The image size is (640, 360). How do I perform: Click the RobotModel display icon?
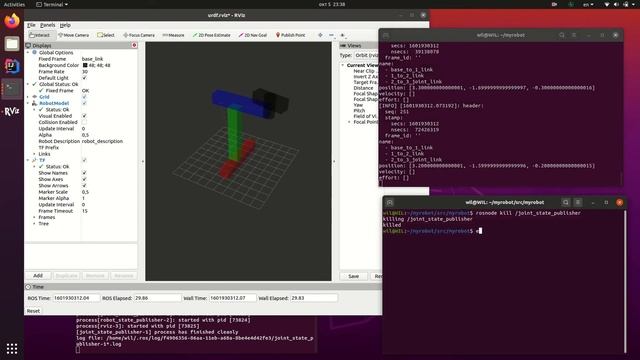pos(35,103)
